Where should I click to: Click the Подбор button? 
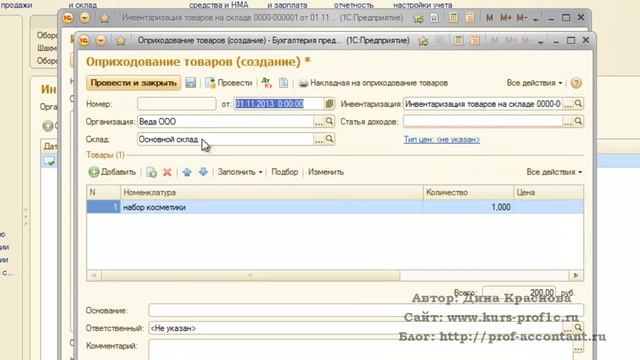(284, 172)
